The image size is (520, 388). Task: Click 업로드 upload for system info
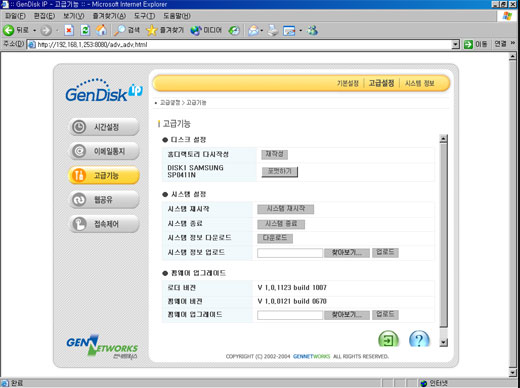pyautogui.click(x=385, y=252)
